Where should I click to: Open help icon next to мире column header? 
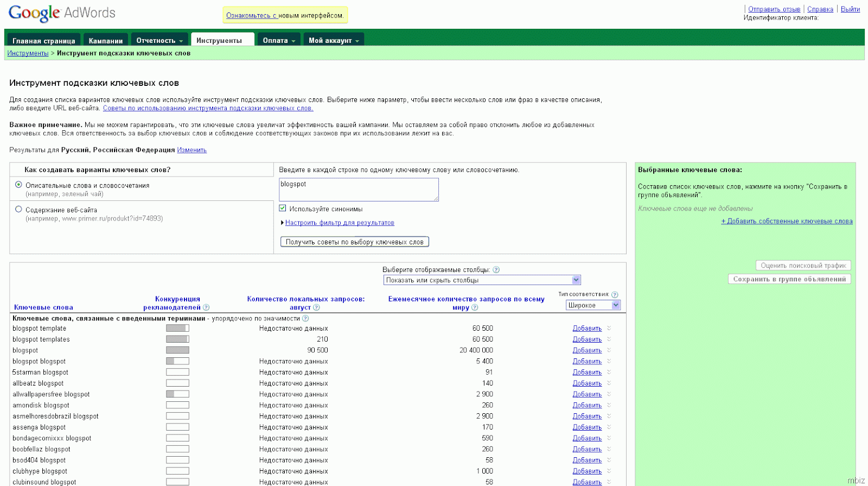pos(475,307)
